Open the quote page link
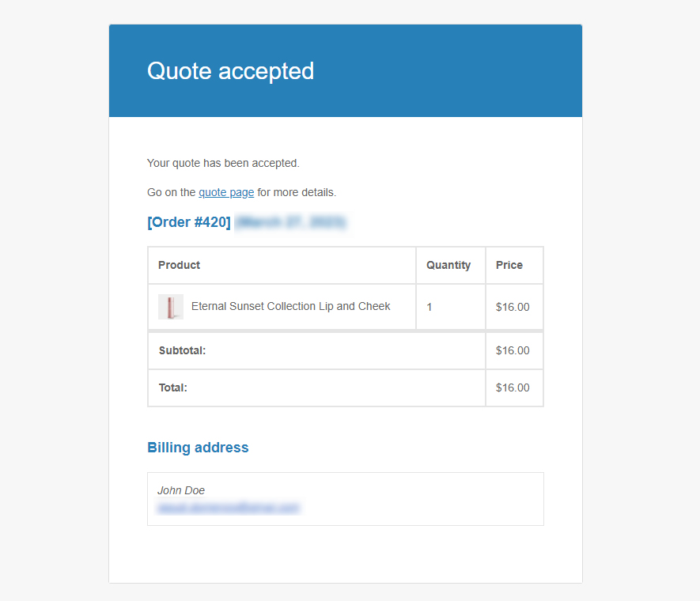This screenshot has width=700, height=601. point(226,192)
